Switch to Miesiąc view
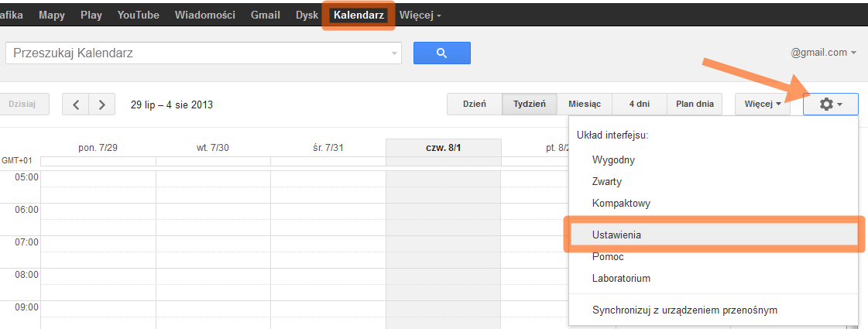868x329 pixels. click(585, 104)
